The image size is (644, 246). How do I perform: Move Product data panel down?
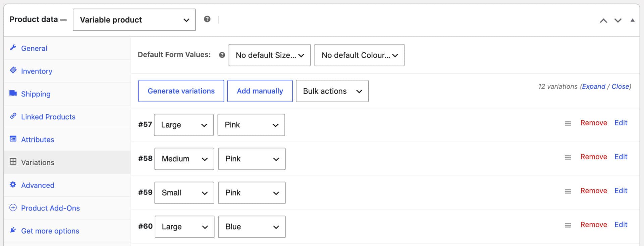(618, 21)
